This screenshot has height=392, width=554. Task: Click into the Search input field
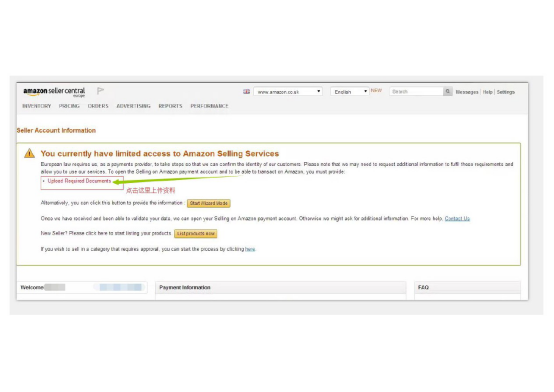point(417,92)
